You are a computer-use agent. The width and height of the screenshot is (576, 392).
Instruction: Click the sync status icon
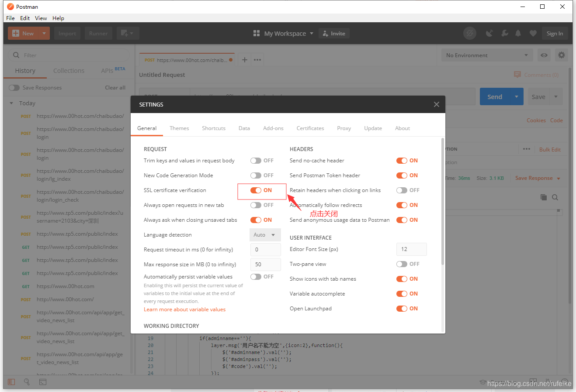coord(470,33)
